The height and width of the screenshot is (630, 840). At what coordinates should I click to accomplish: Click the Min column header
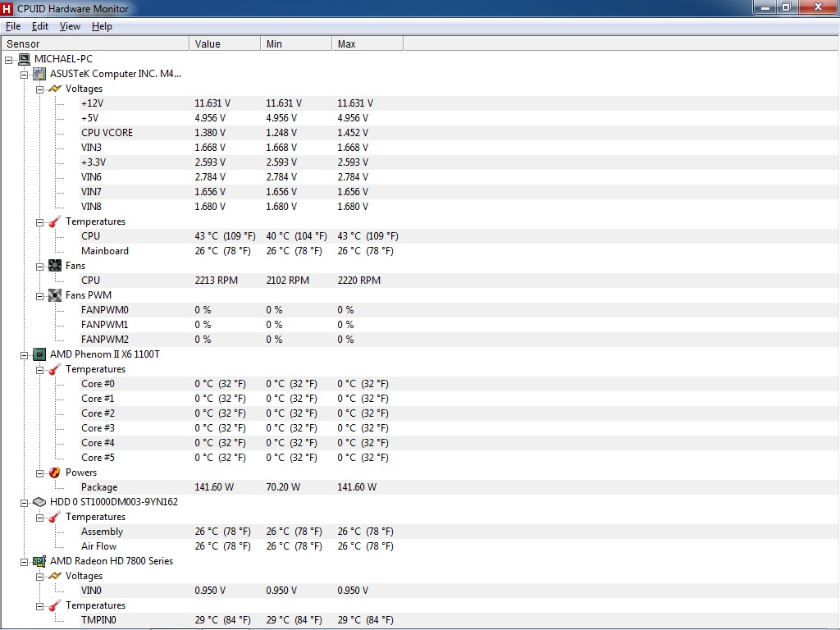tap(296, 44)
